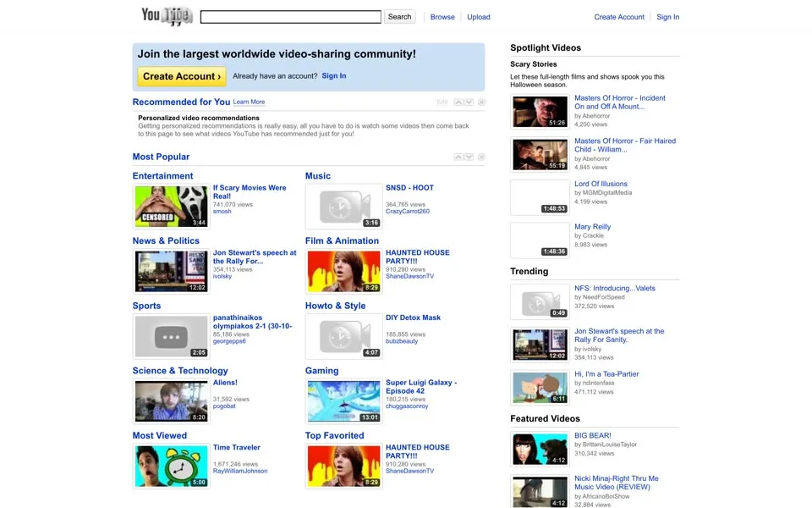Open BIG BEAR! video thumbnail
Screen dimensions: 812x508
(x=540, y=450)
